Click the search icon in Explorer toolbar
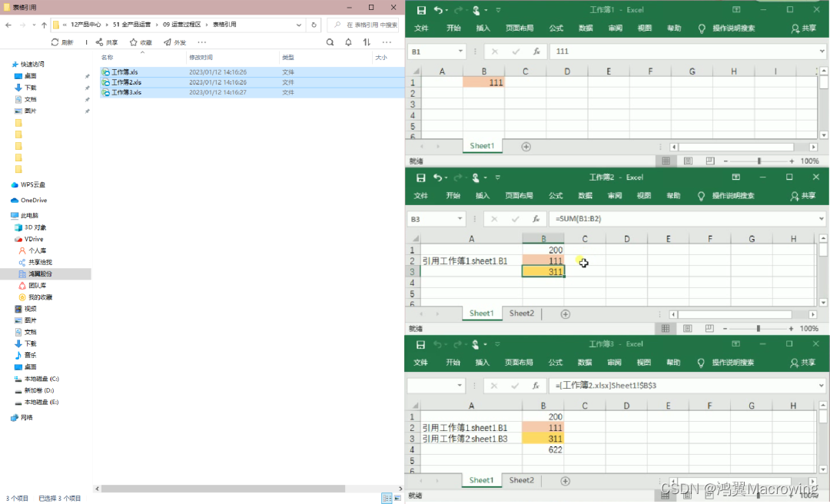This screenshot has height=504, width=830. [330, 42]
